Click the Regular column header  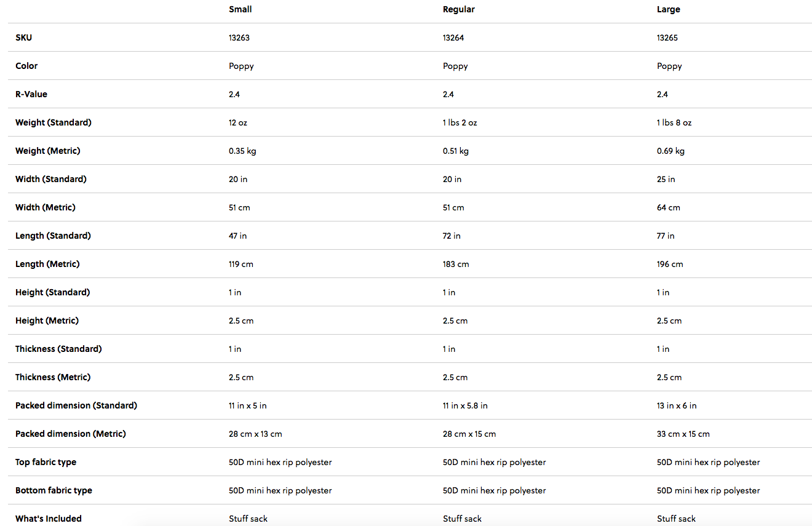coord(459,9)
